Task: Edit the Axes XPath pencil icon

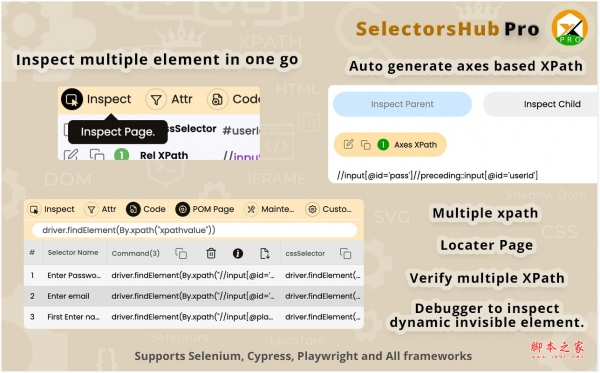Action: pyautogui.click(x=348, y=144)
